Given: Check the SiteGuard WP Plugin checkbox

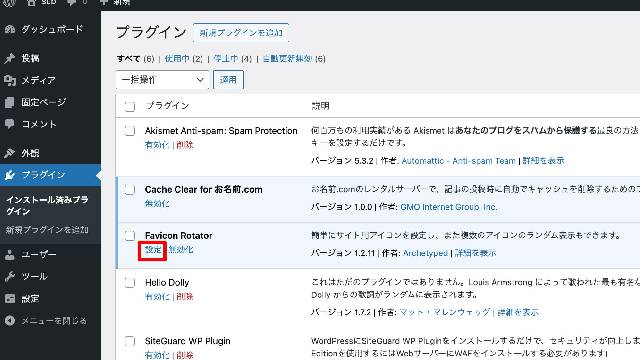Looking at the screenshot, I should [130, 341].
